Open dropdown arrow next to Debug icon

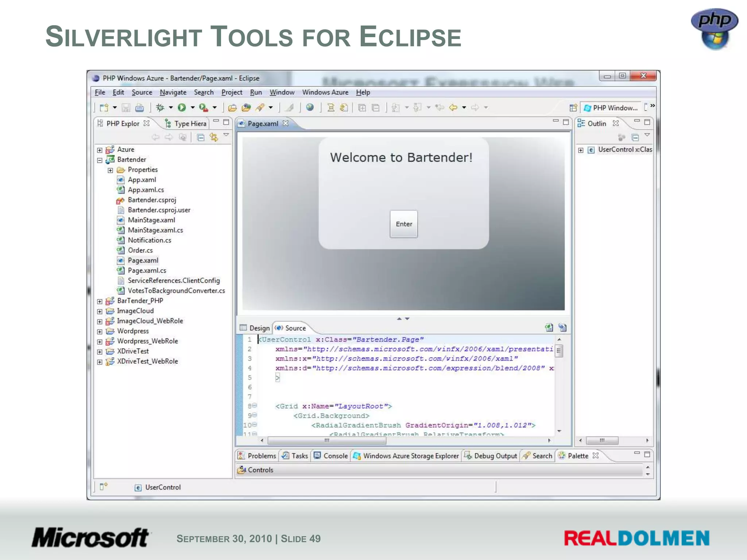pos(170,108)
